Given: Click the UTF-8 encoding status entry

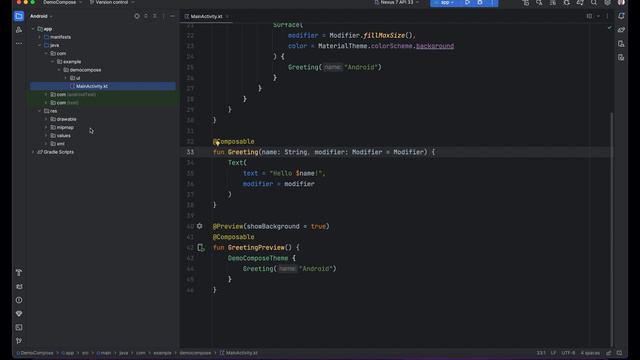Looking at the screenshot, I should click(568, 353).
